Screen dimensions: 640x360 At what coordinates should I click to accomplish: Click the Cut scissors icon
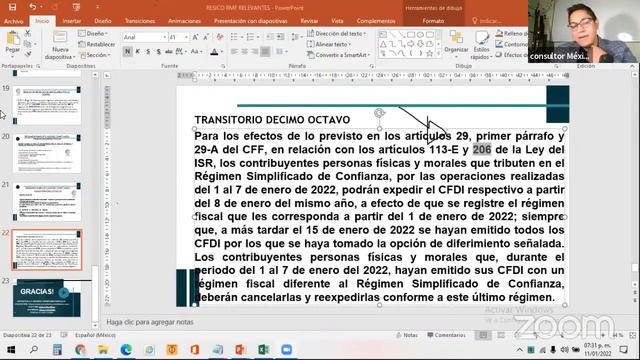point(28,33)
